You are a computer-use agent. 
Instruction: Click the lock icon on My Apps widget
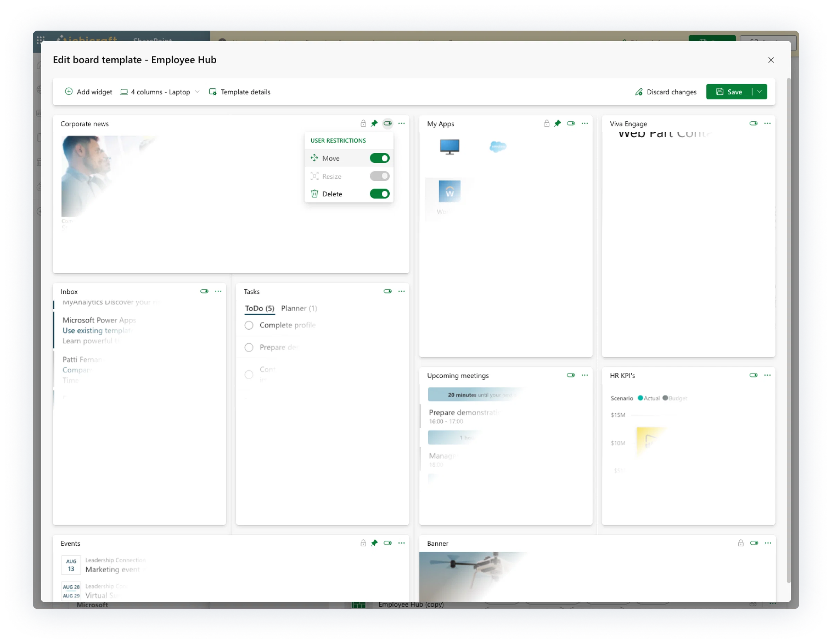tap(546, 123)
